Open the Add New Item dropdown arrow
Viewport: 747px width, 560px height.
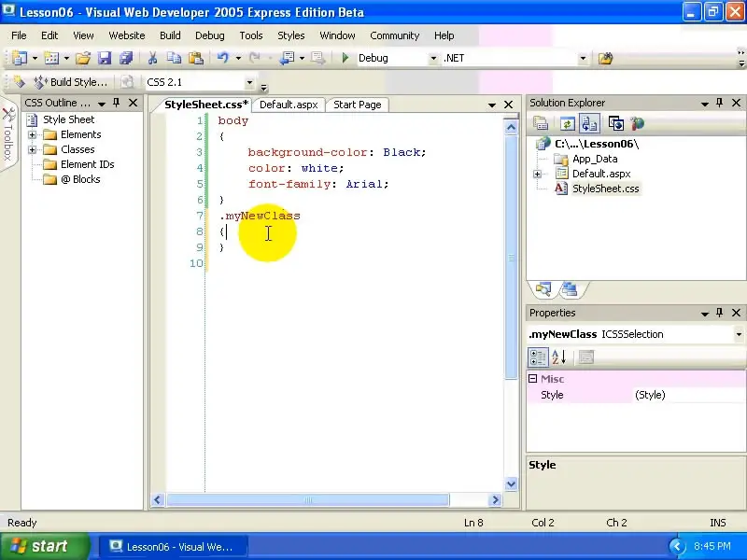[66, 58]
